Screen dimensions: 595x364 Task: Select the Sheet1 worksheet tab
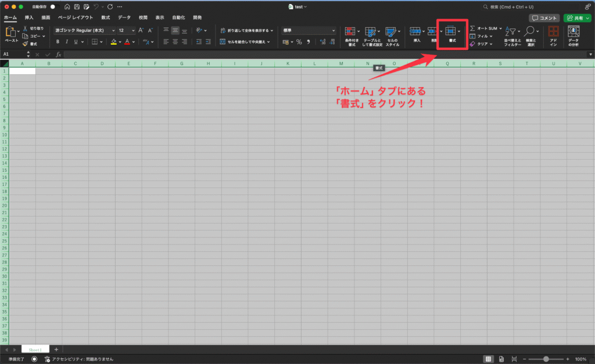tap(35, 349)
